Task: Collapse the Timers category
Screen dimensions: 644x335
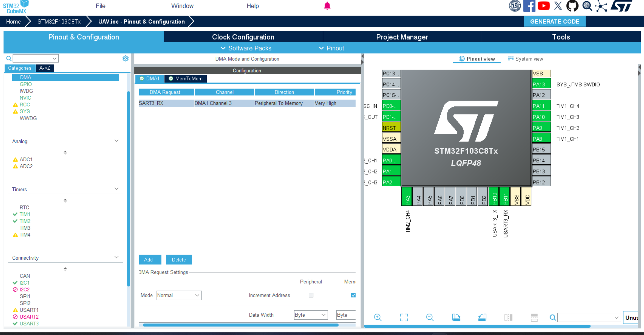Action: [x=116, y=189]
